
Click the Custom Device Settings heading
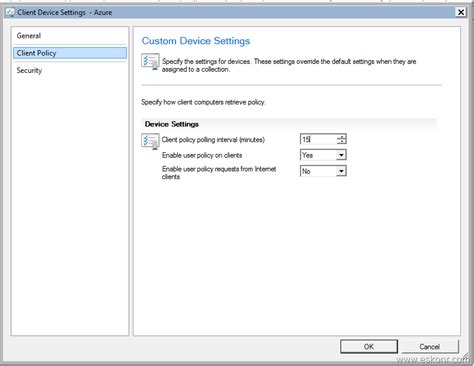coord(196,41)
